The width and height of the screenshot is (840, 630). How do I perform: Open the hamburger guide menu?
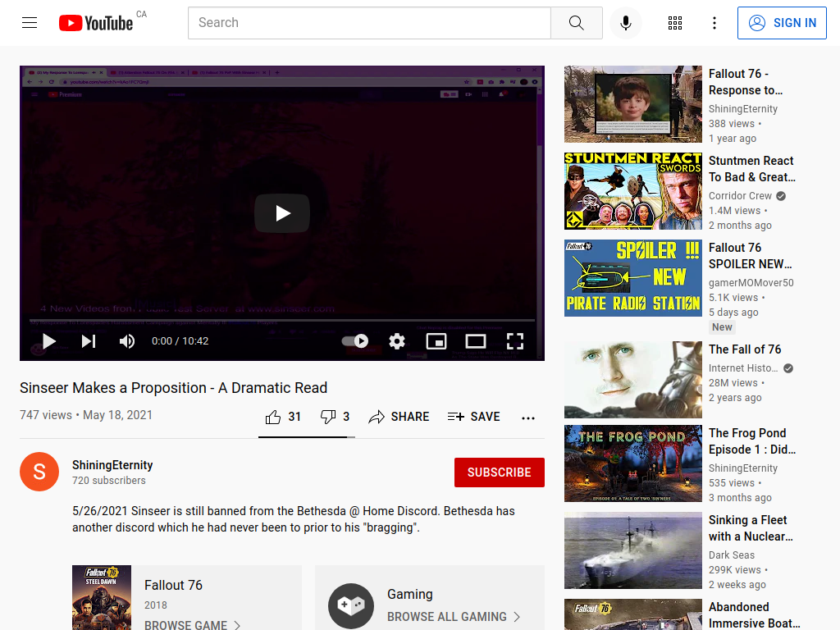30,22
